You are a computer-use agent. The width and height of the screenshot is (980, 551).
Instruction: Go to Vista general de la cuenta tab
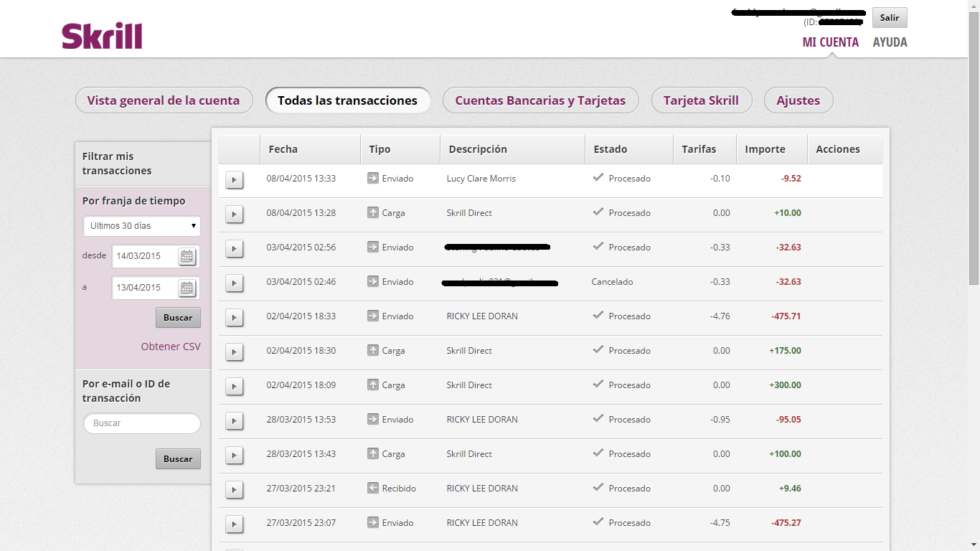(164, 100)
